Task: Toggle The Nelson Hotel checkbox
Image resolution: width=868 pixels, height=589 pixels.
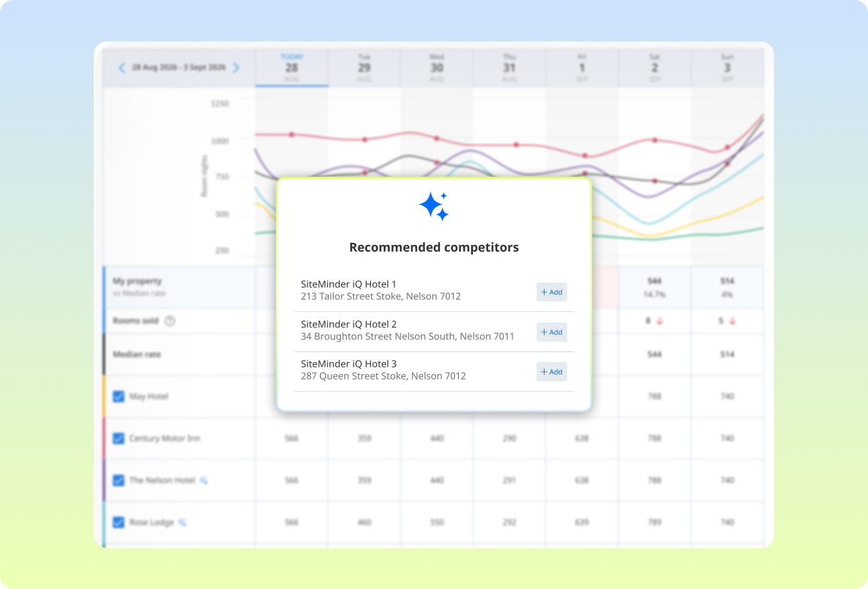Action: pyautogui.click(x=119, y=481)
